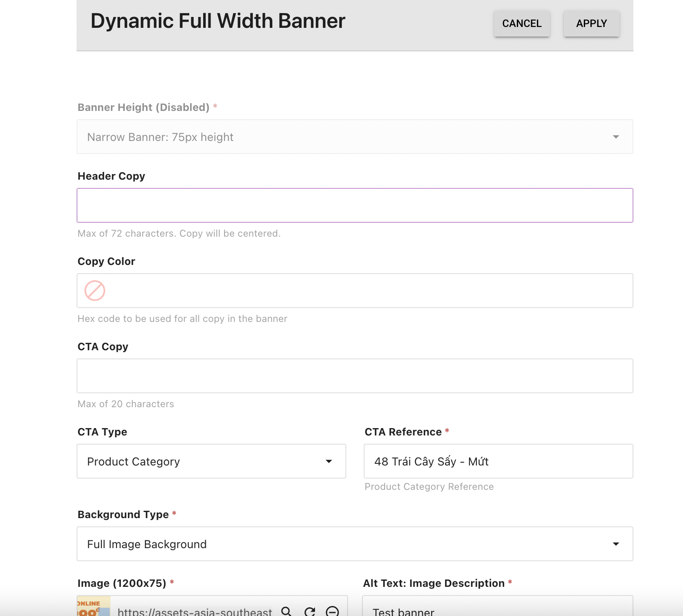The image size is (683, 616).
Task: Click the Product Category Reference helper text
Action: click(429, 487)
